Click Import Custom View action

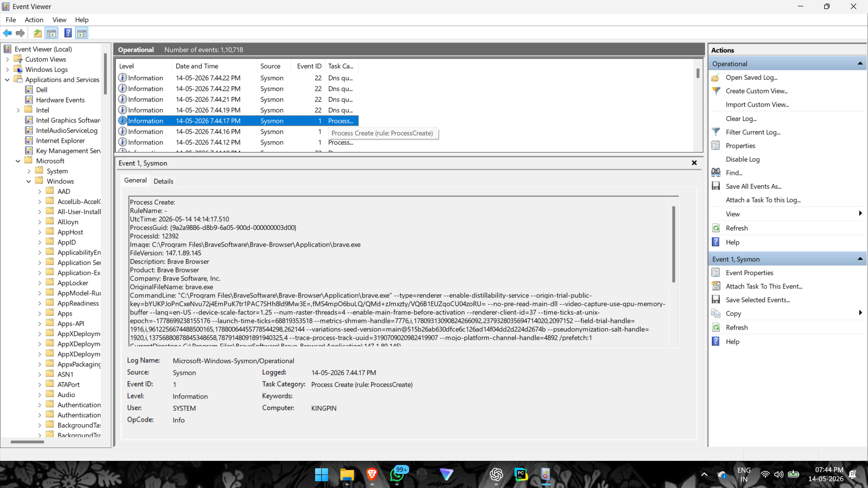(x=757, y=104)
